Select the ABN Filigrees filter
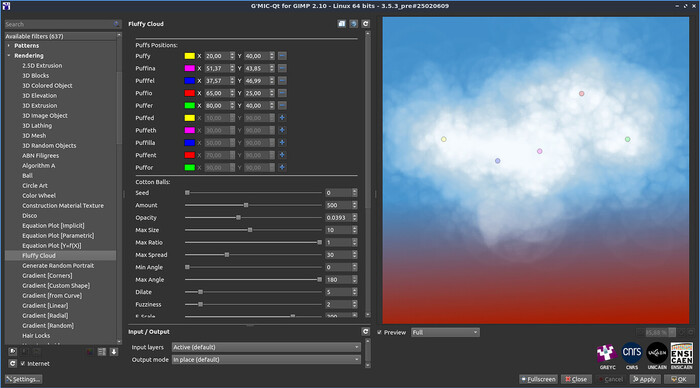 click(41, 155)
